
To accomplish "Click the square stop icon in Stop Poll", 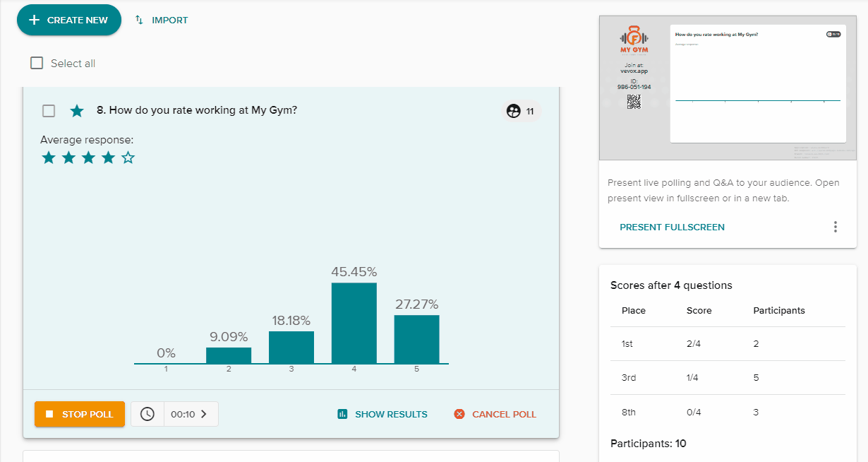I will click(51, 413).
